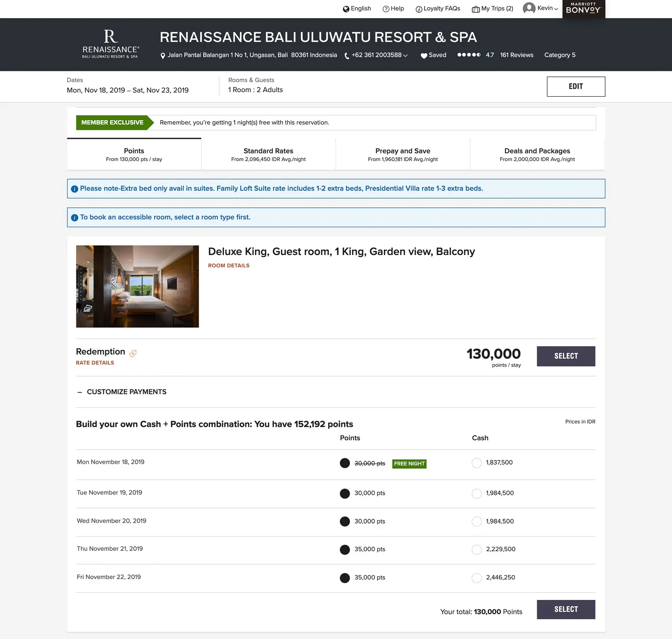This screenshot has height=639, width=672.
Task: Click the Redemption rate tag icon
Action: pyautogui.click(x=133, y=353)
